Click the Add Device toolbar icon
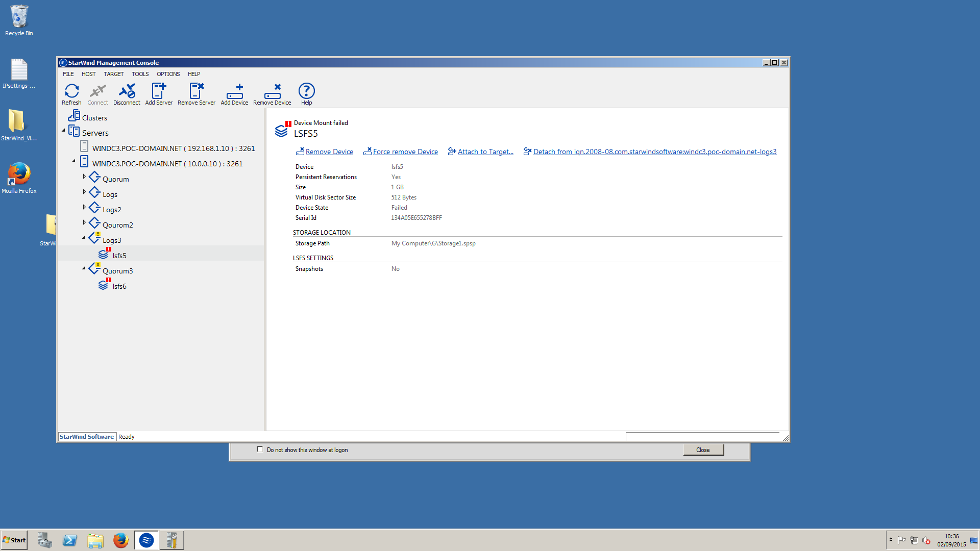 coord(234,94)
